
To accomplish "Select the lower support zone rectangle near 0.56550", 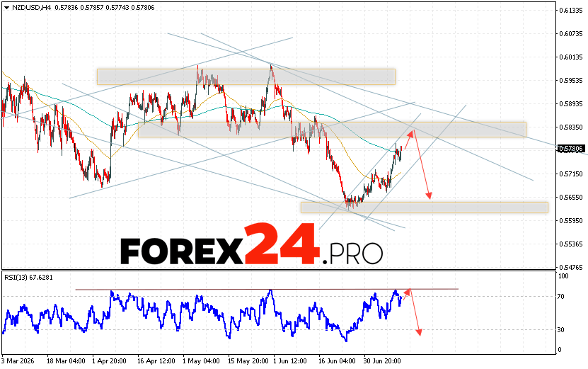I will (x=425, y=208).
